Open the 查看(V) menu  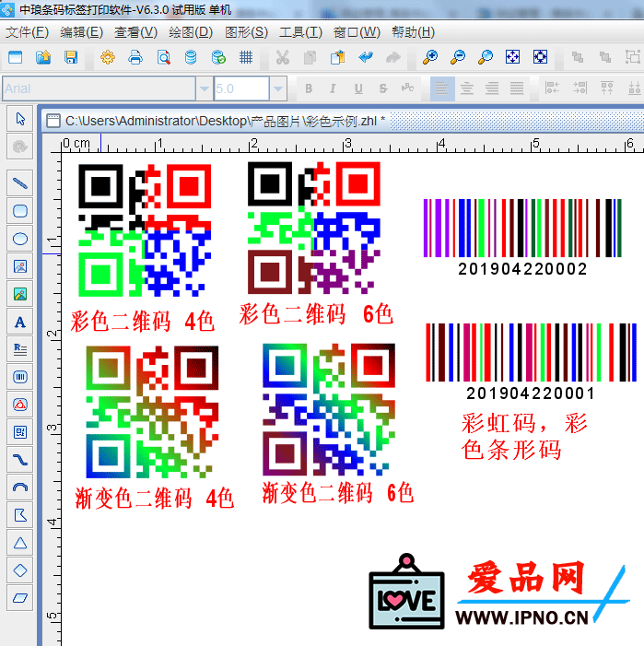coord(135,32)
